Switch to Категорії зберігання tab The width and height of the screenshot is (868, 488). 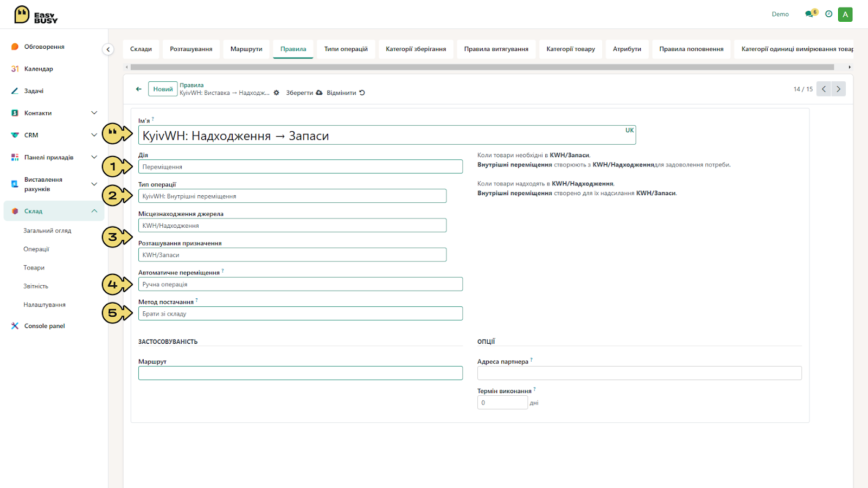click(x=416, y=49)
